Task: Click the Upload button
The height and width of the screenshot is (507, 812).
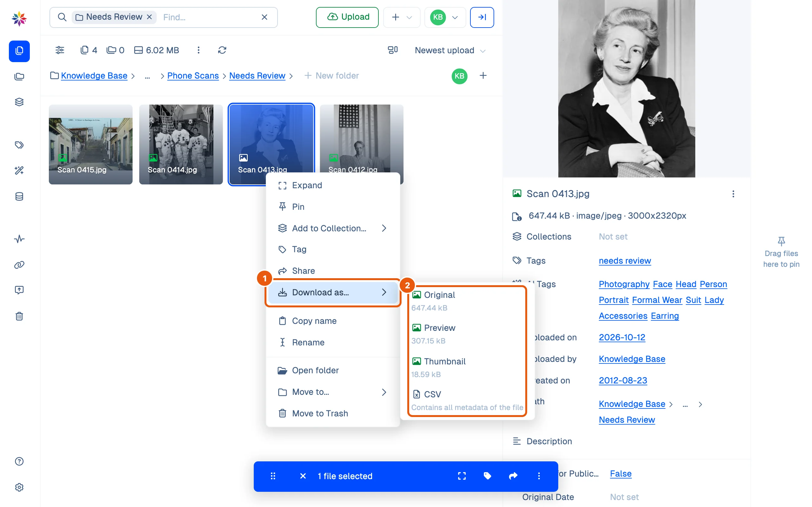Action: click(347, 17)
